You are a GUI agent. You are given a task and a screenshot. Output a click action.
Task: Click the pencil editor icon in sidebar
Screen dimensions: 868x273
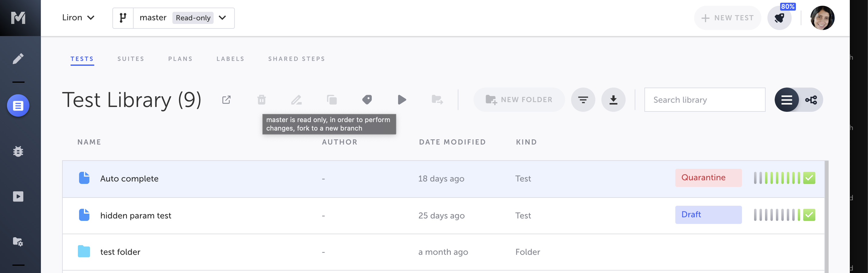18,59
